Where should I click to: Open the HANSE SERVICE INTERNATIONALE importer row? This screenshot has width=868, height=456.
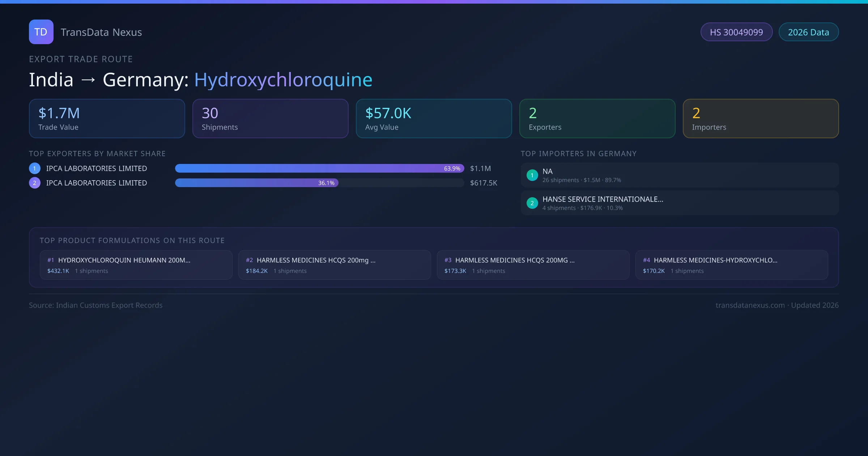(679, 203)
